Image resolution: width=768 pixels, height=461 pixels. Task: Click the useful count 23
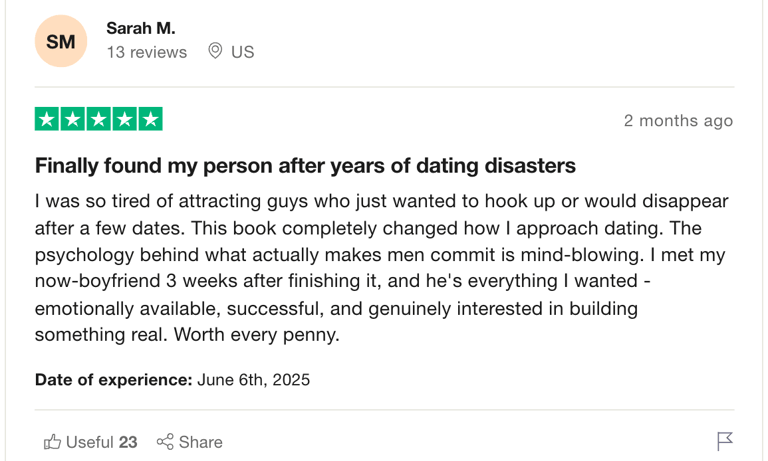(x=128, y=442)
